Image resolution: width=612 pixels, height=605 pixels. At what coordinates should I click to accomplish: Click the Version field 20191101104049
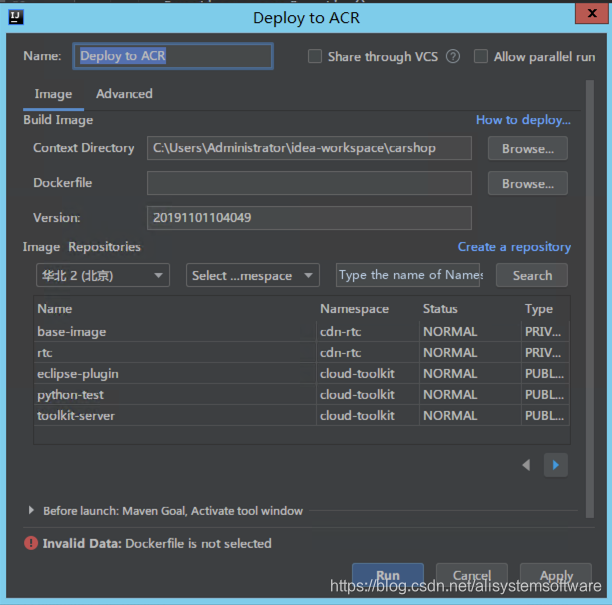[309, 218]
